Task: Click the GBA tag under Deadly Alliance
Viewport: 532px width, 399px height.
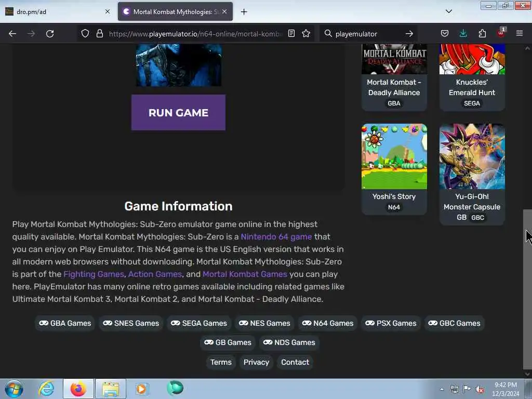Action: click(394, 103)
